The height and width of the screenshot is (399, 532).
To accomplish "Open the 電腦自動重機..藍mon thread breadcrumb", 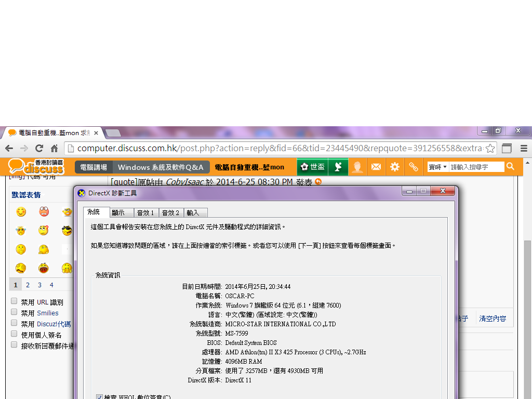I will [x=249, y=167].
